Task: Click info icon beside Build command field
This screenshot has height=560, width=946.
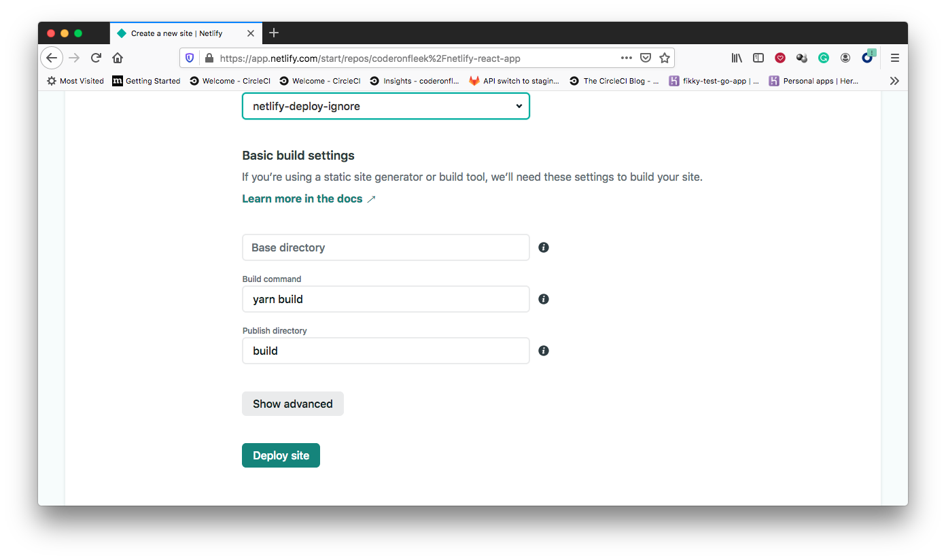Action: [x=544, y=299]
